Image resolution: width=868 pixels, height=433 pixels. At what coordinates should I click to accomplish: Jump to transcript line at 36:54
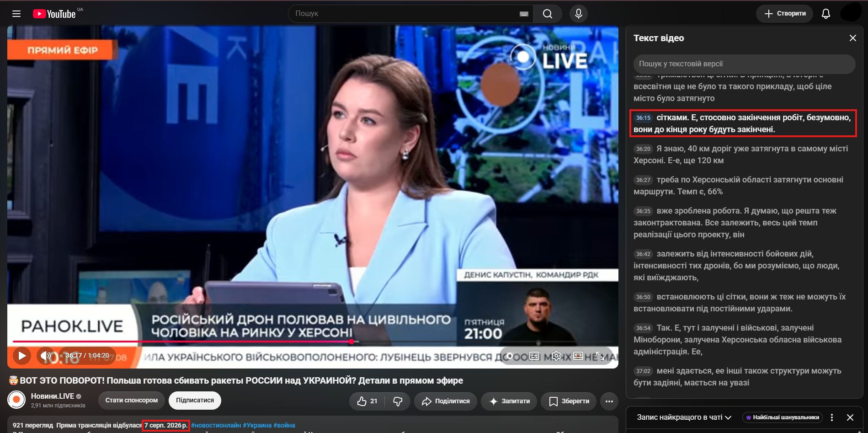coord(743,340)
